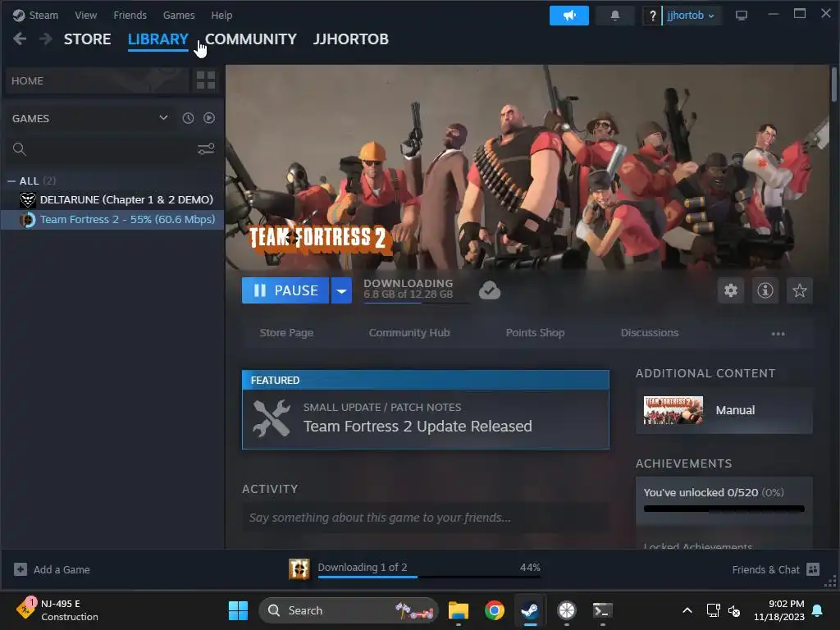
Task: Click the plus icon beside Add a Game
Action: coord(21,569)
